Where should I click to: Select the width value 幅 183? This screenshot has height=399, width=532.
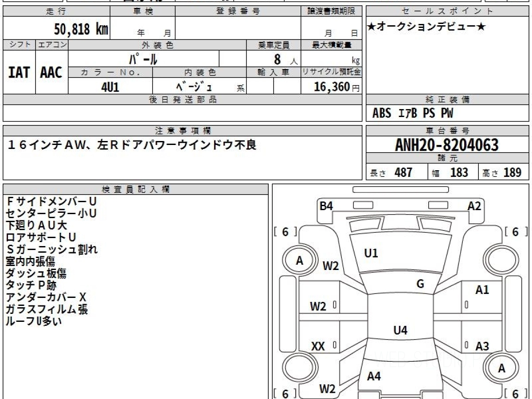pyautogui.click(x=450, y=172)
